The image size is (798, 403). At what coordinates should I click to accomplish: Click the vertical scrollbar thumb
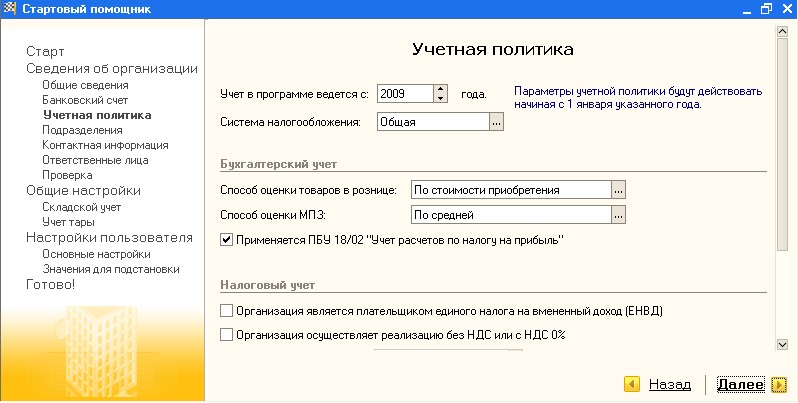[x=783, y=144]
